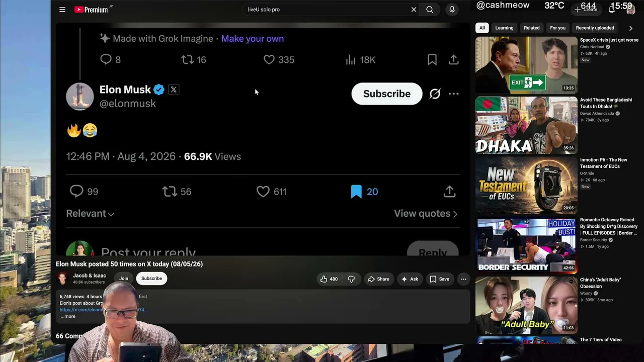Select the All filter chip
The width and height of the screenshot is (644, 362).
point(482,28)
